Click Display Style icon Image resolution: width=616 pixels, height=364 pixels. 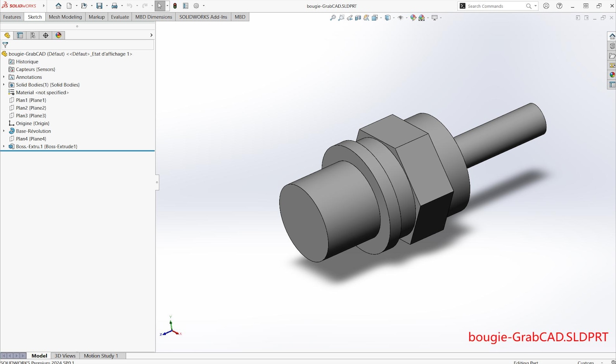pos(388,18)
